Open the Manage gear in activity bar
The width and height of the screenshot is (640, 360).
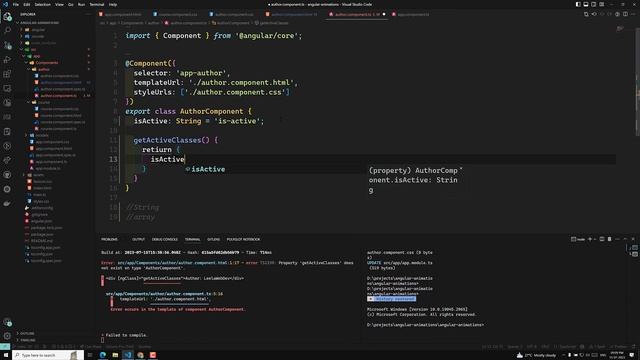pyautogui.click(x=7, y=336)
